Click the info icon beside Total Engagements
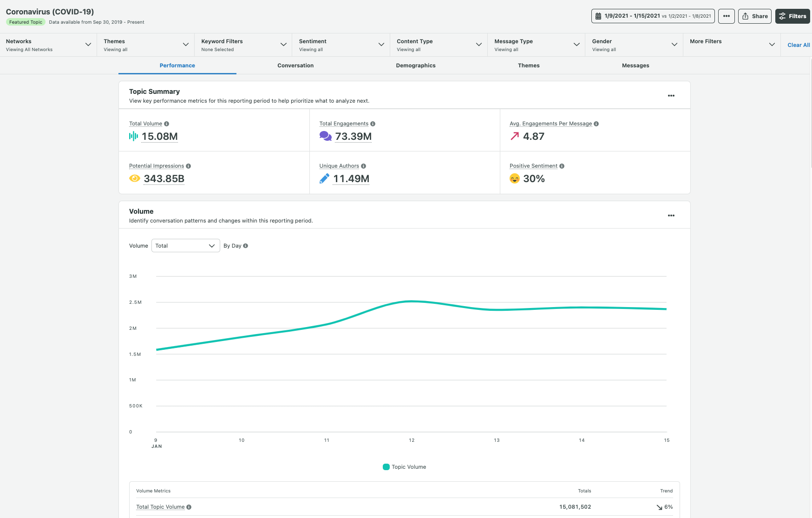 (373, 124)
